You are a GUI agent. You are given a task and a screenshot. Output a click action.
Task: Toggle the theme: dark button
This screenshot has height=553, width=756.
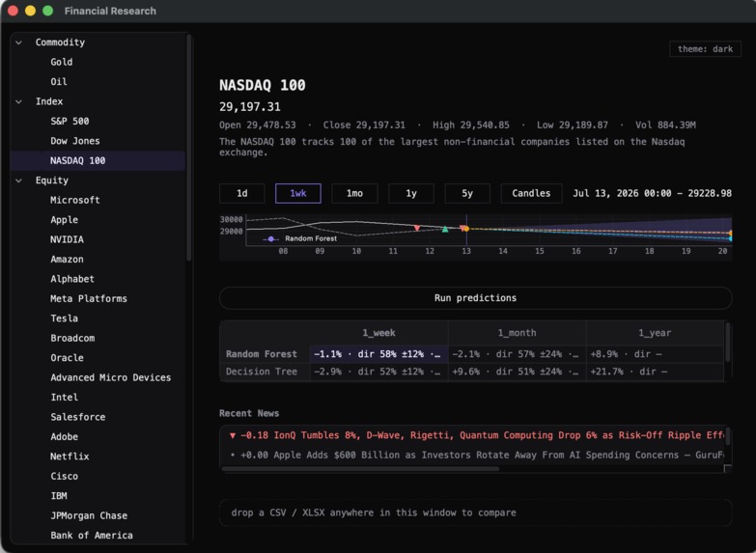[705, 49]
